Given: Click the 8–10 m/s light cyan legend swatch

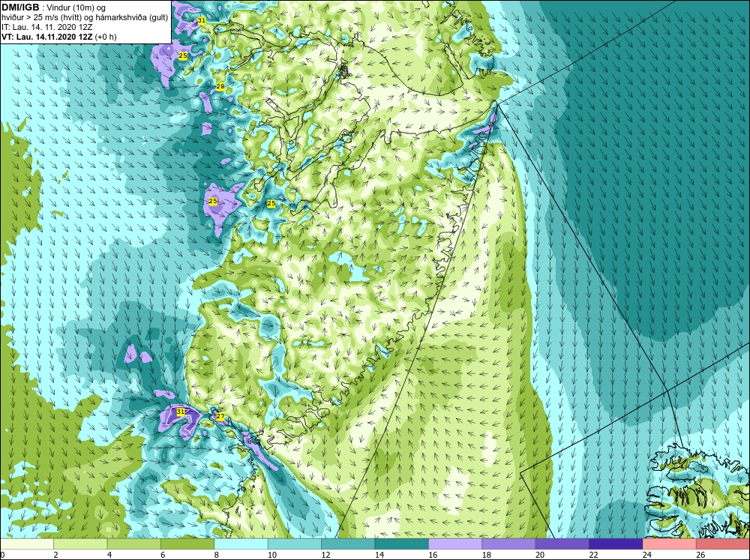Looking at the screenshot, I should point(241,544).
